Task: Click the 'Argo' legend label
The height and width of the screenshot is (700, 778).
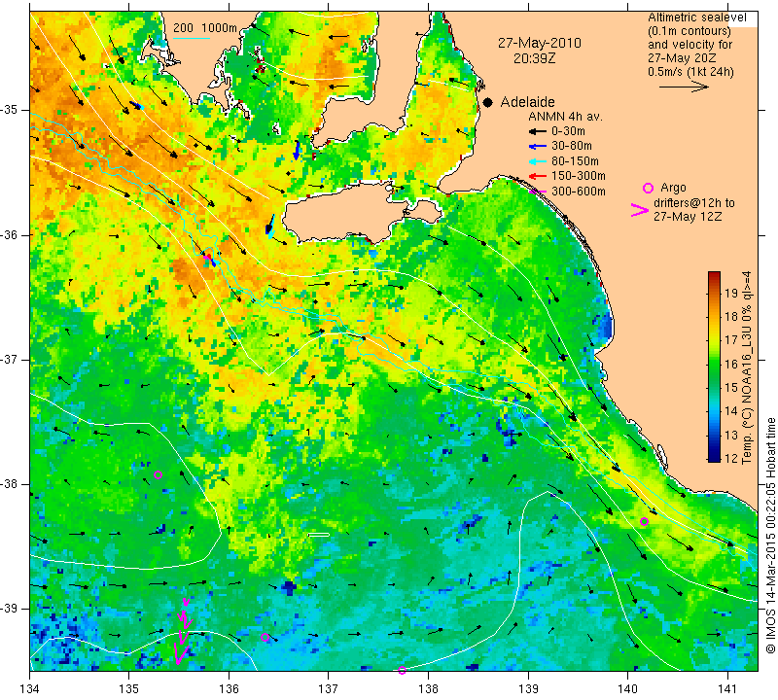Action: [673, 188]
